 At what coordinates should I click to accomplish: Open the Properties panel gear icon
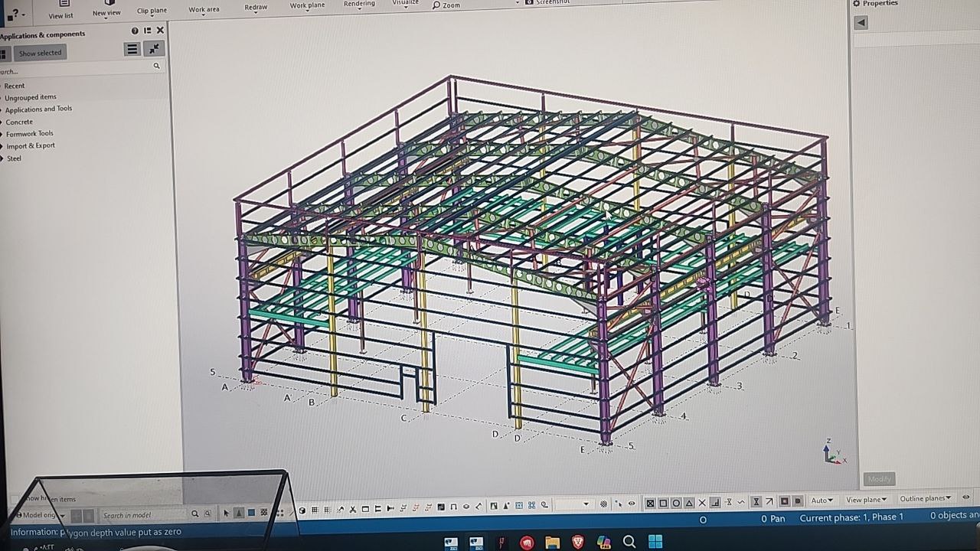[x=857, y=4]
